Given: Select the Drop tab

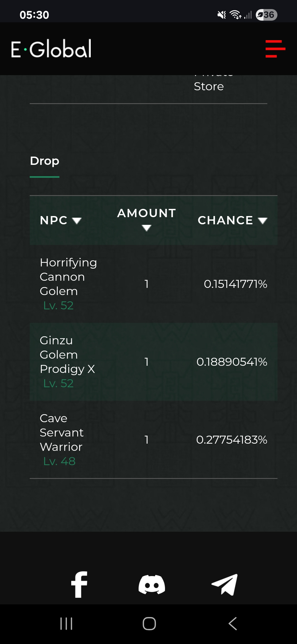Looking at the screenshot, I should coord(45,161).
